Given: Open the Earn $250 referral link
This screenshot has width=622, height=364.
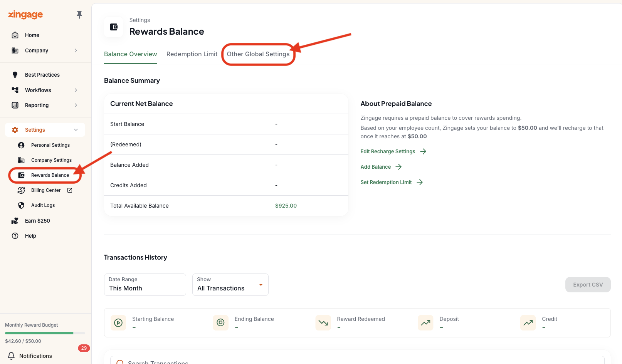Looking at the screenshot, I should point(37,221).
